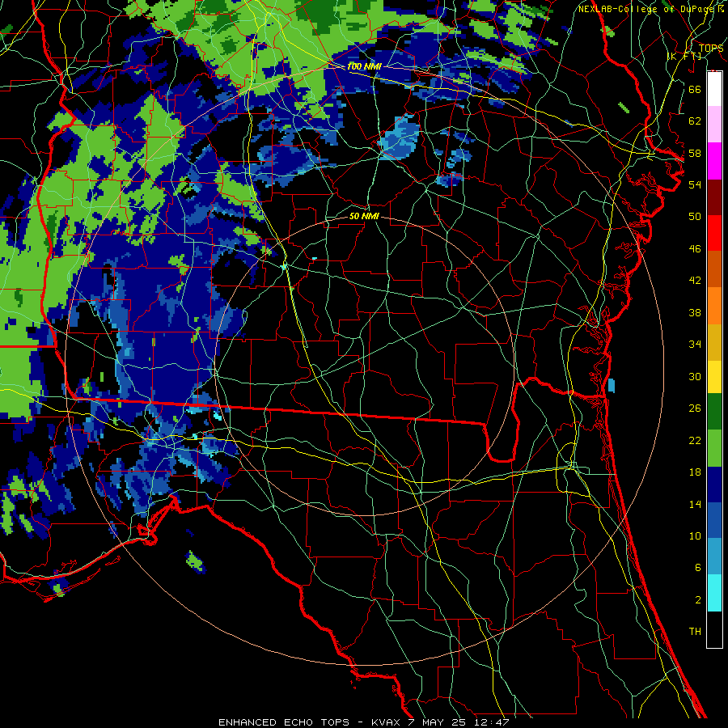This screenshot has width=728, height=728.
Task: Click the legend value '50'
Action: click(695, 216)
